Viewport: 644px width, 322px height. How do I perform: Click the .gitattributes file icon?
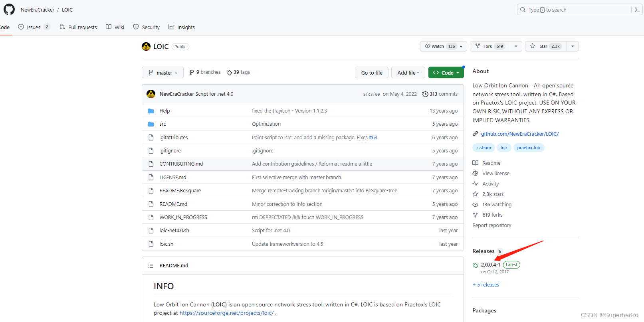point(151,137)
